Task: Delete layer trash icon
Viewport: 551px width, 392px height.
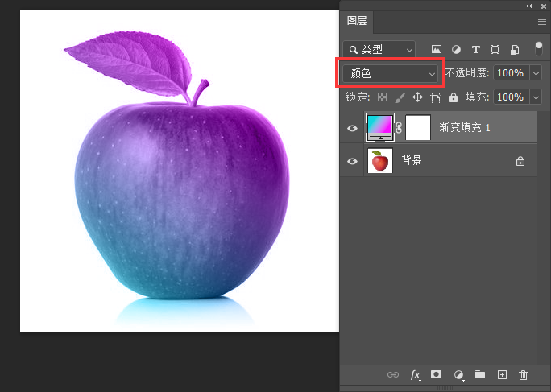Action: (524, 375)
